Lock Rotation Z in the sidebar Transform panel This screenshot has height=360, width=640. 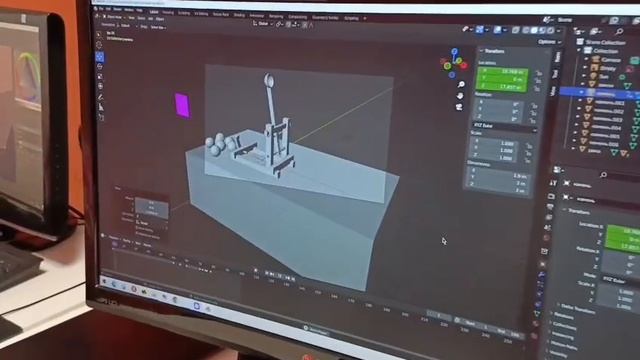pyautogui.click(x=533, y=121)
